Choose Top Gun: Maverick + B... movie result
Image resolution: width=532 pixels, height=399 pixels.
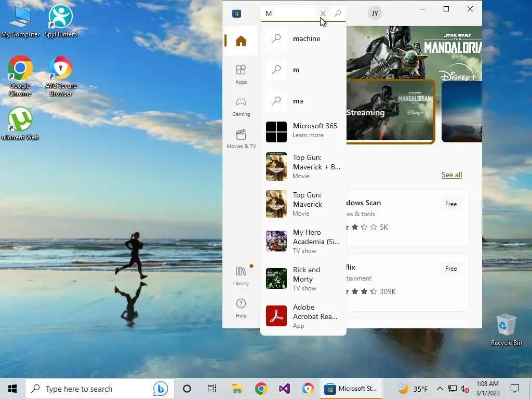pos(303,167)
